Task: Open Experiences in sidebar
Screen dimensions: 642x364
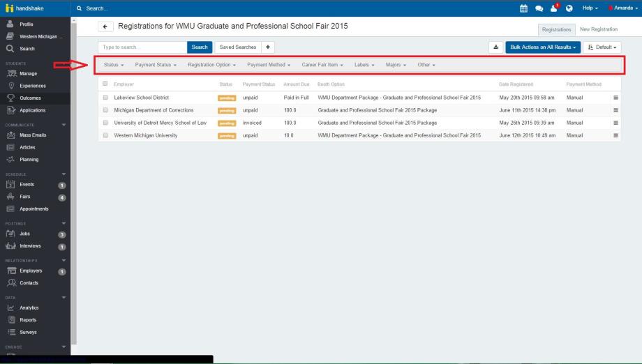Action: [x=32, y=86]
